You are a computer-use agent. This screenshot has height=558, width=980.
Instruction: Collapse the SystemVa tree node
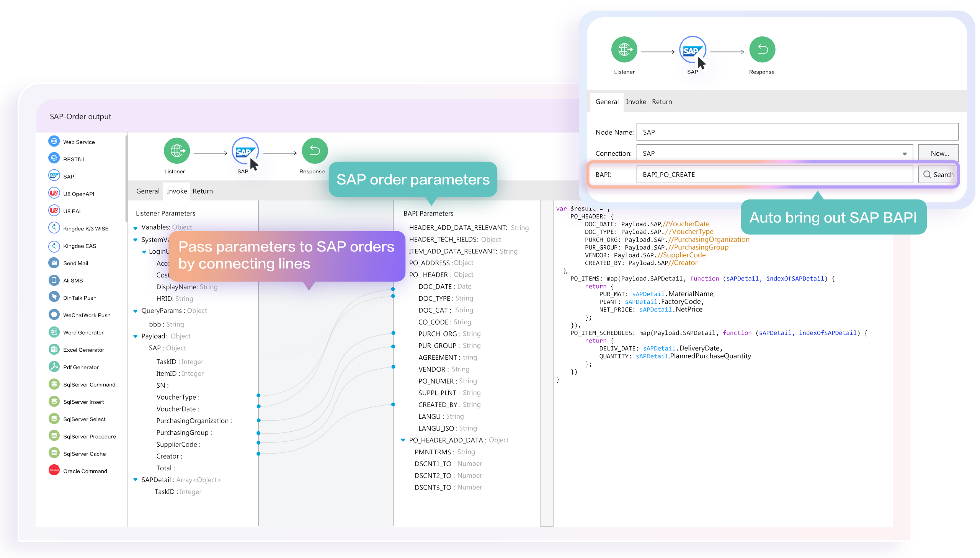pyautogui.click(x=135, y=240)
